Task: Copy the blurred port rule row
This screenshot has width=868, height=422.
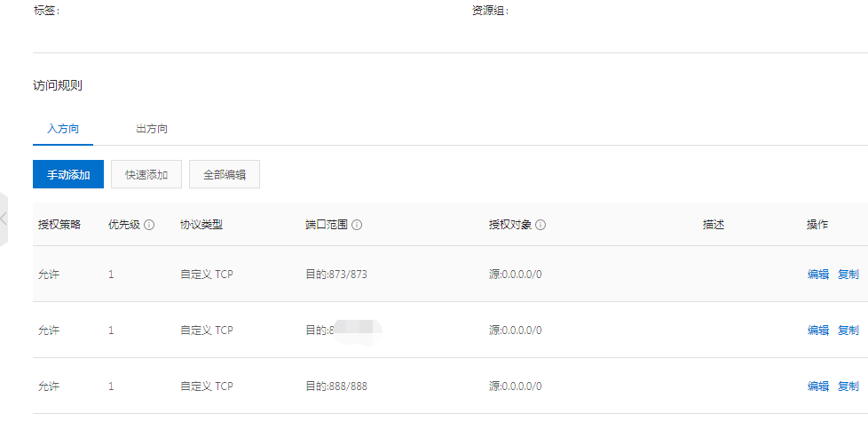Action: click(x=848, y=330)
